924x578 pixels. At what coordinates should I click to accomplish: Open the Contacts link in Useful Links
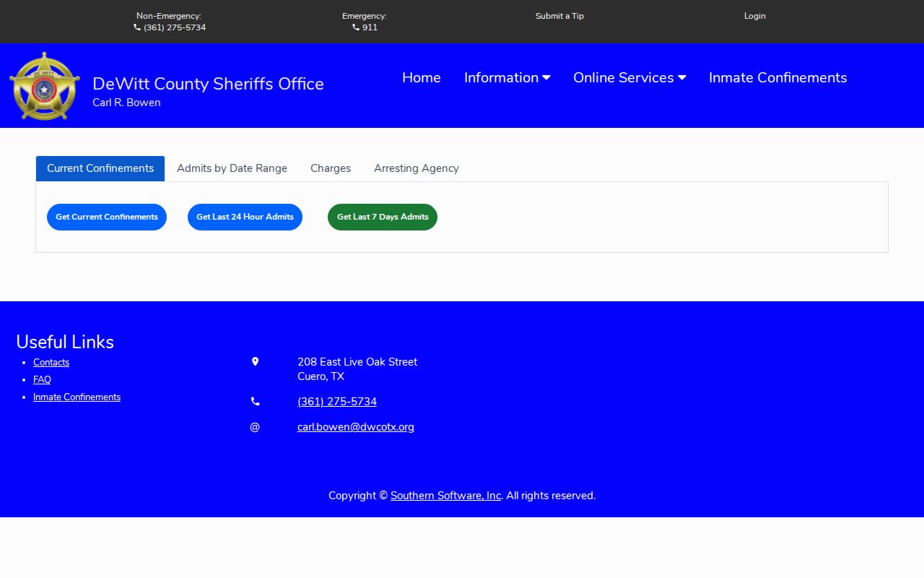click(x=51, y=363)
